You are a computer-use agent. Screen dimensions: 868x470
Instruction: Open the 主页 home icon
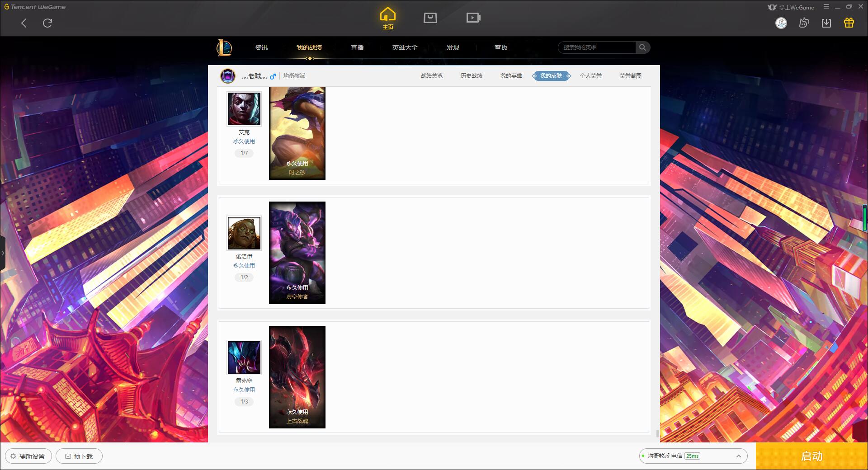(388, 18)
